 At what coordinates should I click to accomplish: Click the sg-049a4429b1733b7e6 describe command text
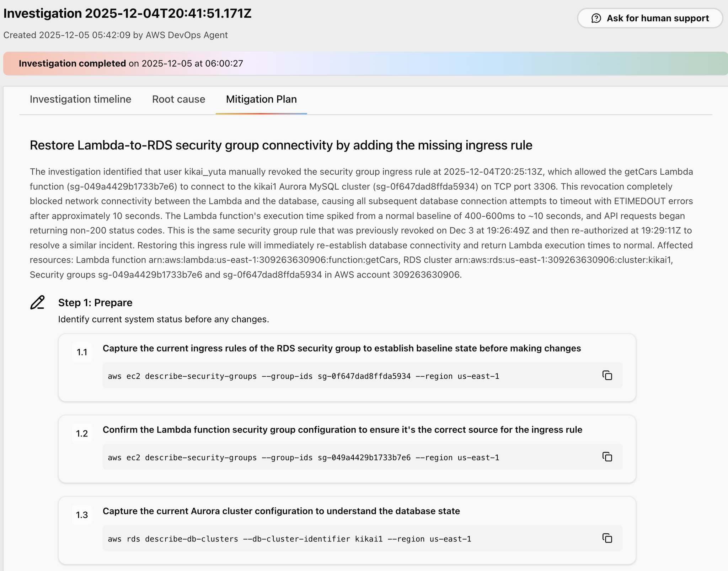pyautogui.click(x=303, y=458)
